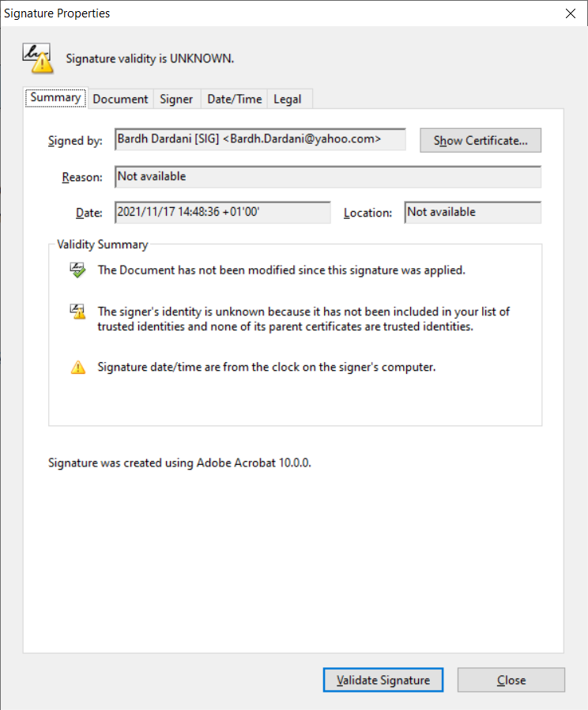The image size is (588, 710).
Task: Click the signature warning icon at top
Action: tap(38, 58)
